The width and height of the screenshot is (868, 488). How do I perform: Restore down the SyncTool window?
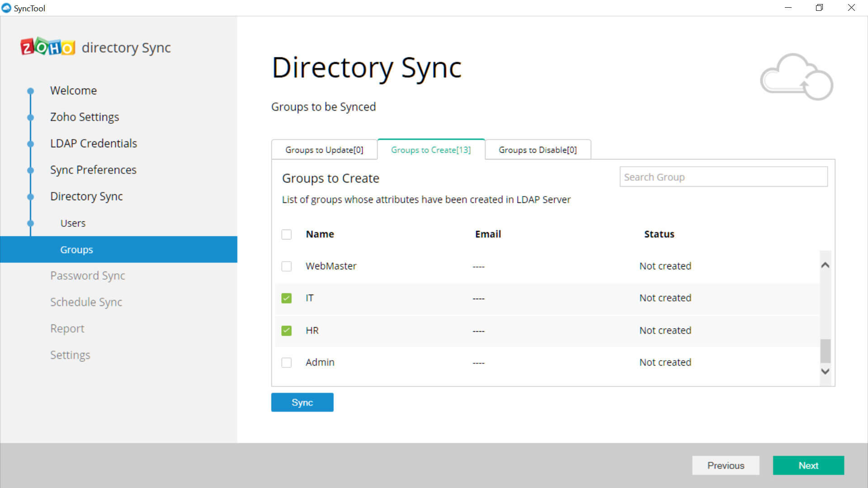[x=819, y=8]
